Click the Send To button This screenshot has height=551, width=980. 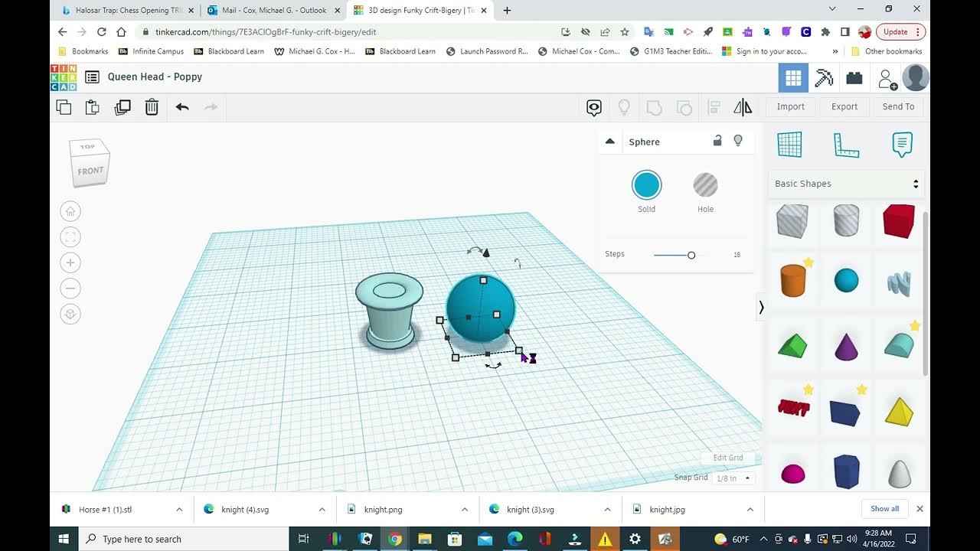point(898,107)
